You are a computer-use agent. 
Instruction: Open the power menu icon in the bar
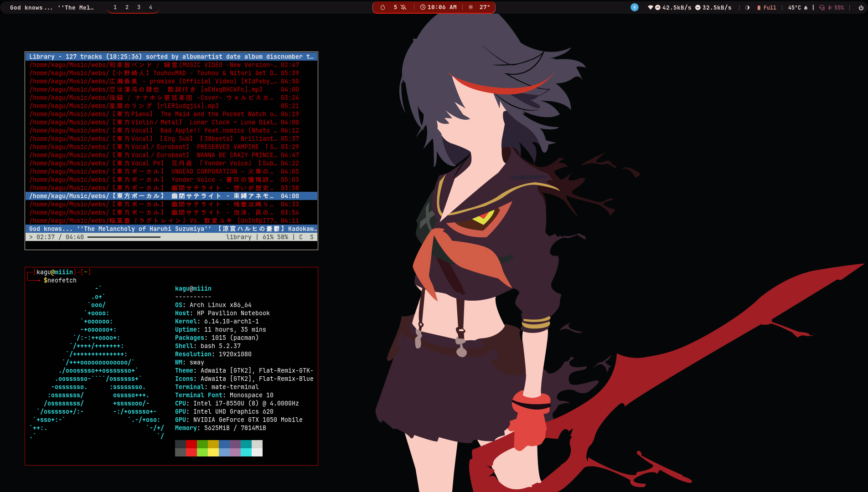tap(861, 7)
